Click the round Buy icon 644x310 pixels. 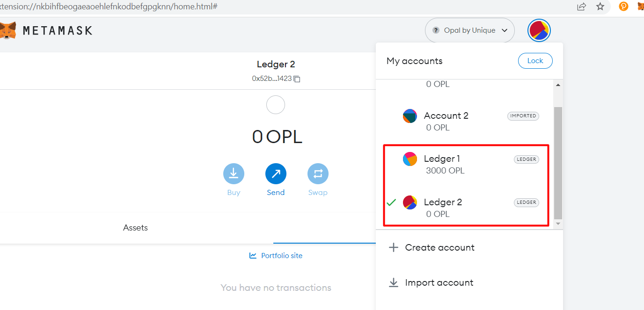pos(234,174)
